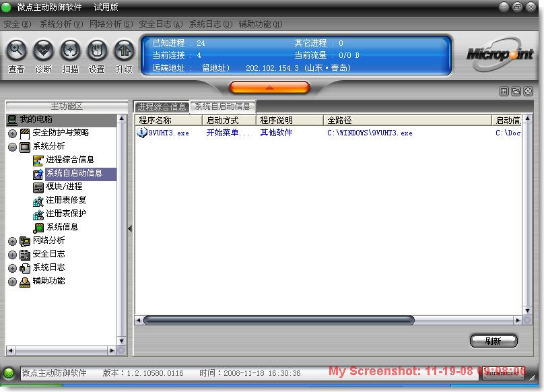
Task: Expand the 安全防护与策略 tree node
Action: 13,133
